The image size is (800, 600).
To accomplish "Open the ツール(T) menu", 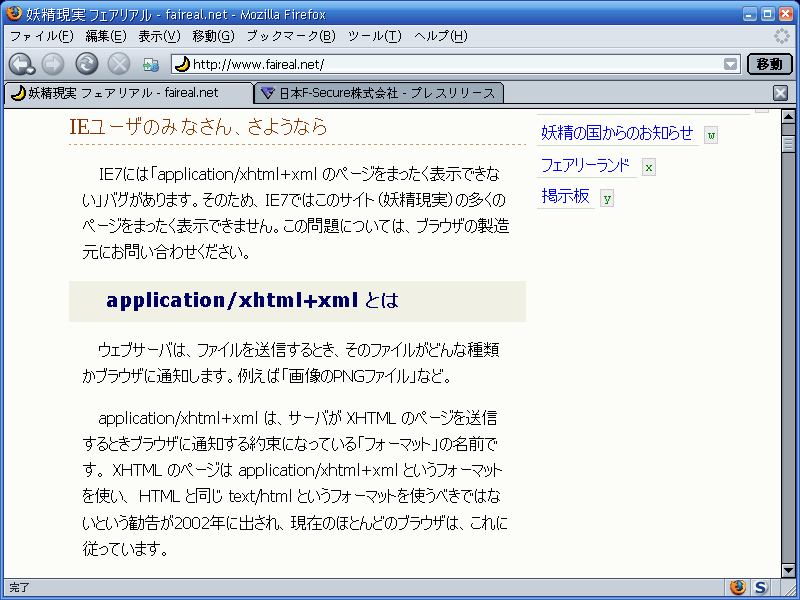I will point(374,36).
